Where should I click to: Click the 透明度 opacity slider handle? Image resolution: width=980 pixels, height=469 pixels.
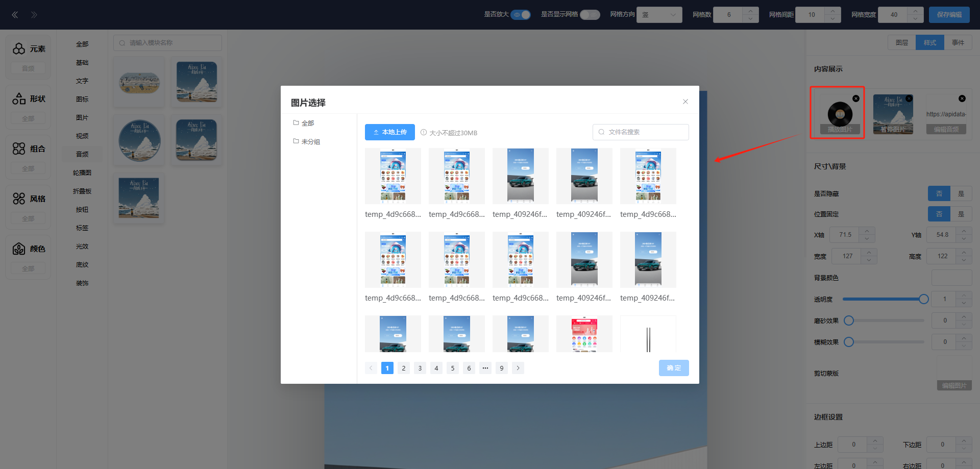[x=924, y=299]
